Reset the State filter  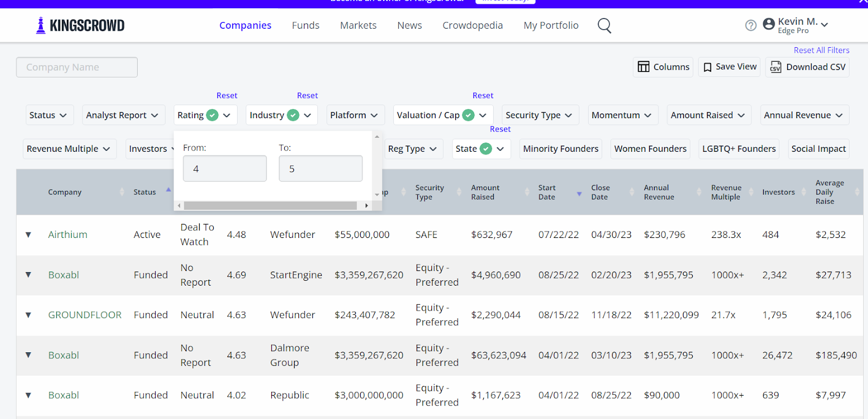pyautogui.click(x=500, y=129)
